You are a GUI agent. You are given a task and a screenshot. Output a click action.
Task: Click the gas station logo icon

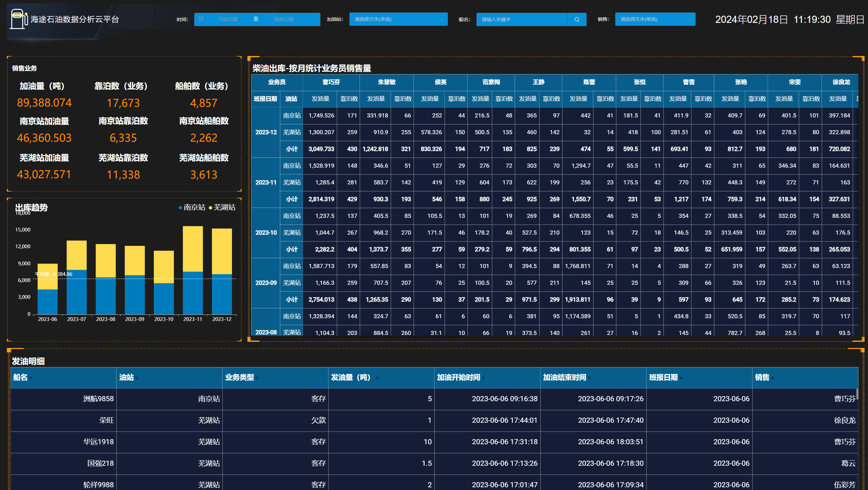click(x=19, y=19)
